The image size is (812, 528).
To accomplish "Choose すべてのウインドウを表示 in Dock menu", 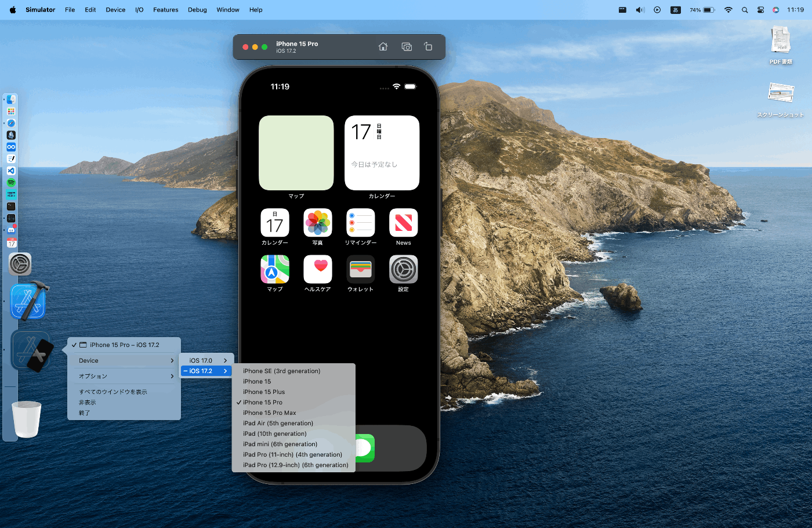I will pyautogui.click(x=124, y=392).
